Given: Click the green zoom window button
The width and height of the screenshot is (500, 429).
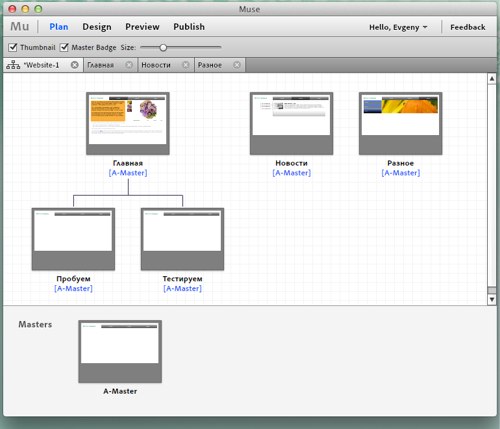Looking at the screenshot, I should point(38,9).
